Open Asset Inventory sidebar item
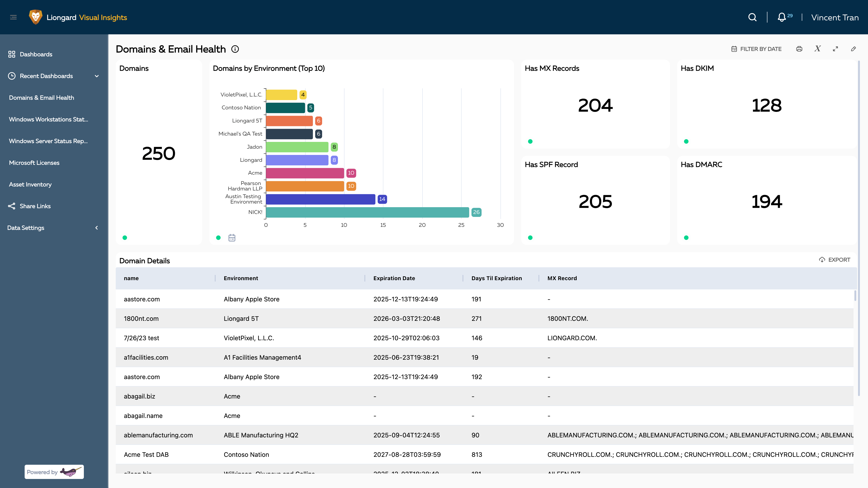Screen dimensions: 868x488 [30, 185]
